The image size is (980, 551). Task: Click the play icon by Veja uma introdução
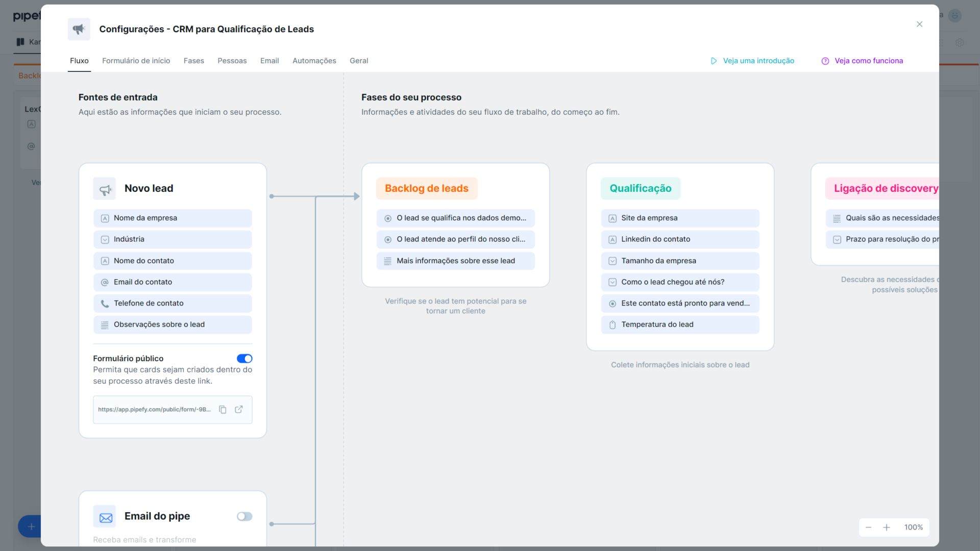click(714, 61)
